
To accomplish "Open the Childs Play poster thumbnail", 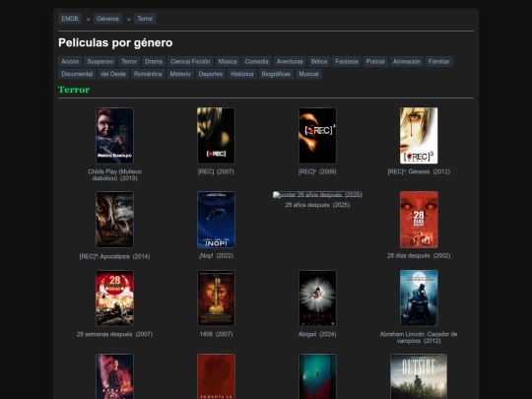I will click(x=114, y=136).
